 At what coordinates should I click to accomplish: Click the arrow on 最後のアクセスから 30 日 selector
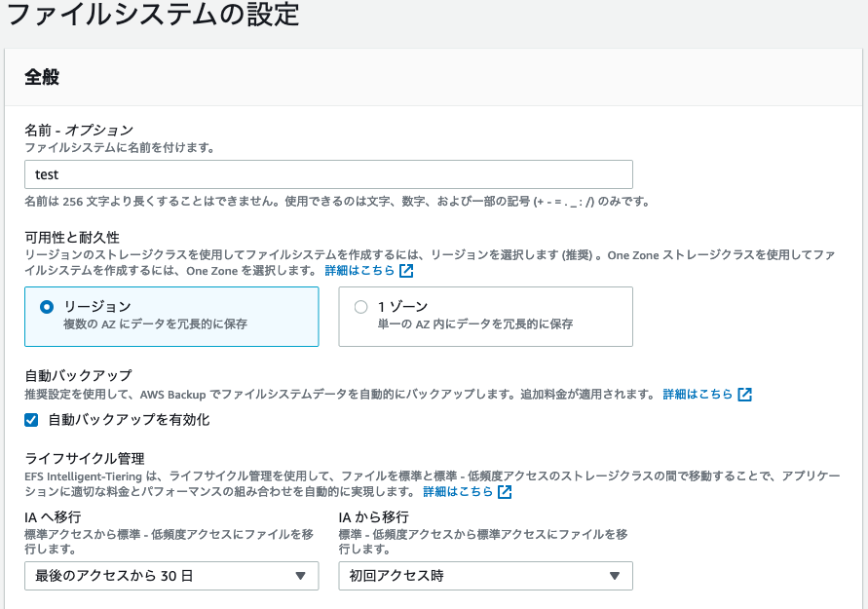point(301,576)
